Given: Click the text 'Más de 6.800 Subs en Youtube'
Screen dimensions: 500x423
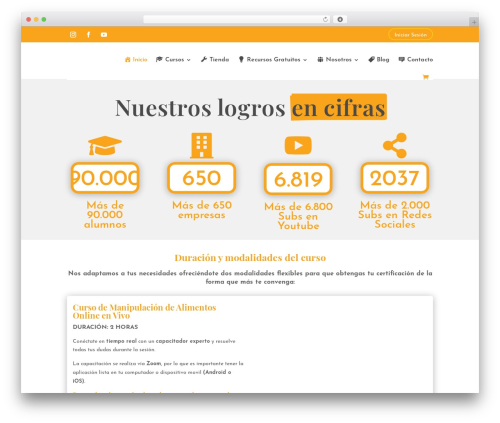Looking at the screenshot, I should 298,216.
